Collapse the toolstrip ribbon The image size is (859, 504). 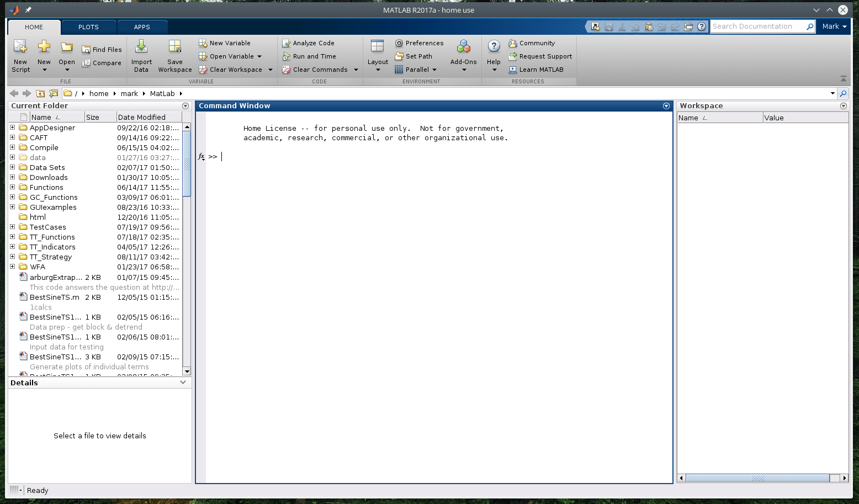pyautogui.click(x=843, y=77)
